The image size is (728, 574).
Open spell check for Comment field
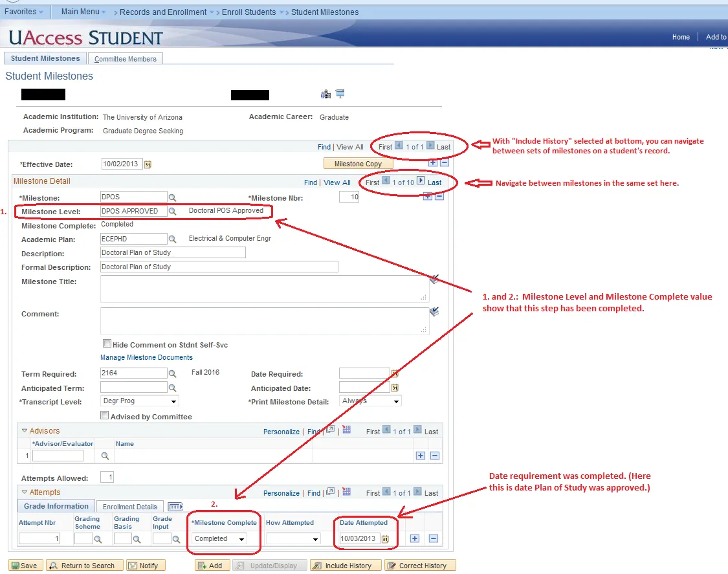tap(434, 311)
